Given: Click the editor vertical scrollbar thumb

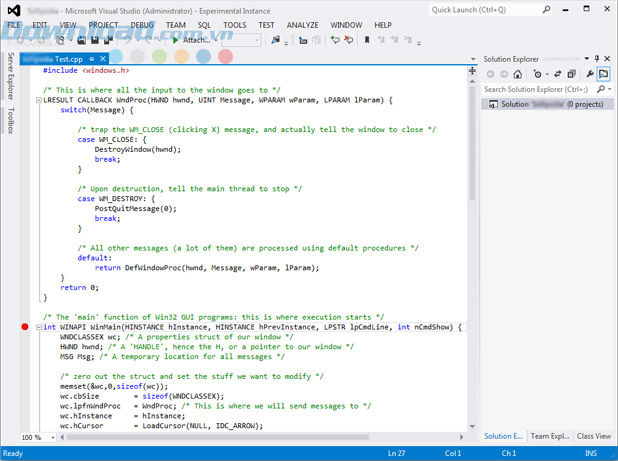Looking at the screenshot, I should pyautogui.click(x=472, y=143).
